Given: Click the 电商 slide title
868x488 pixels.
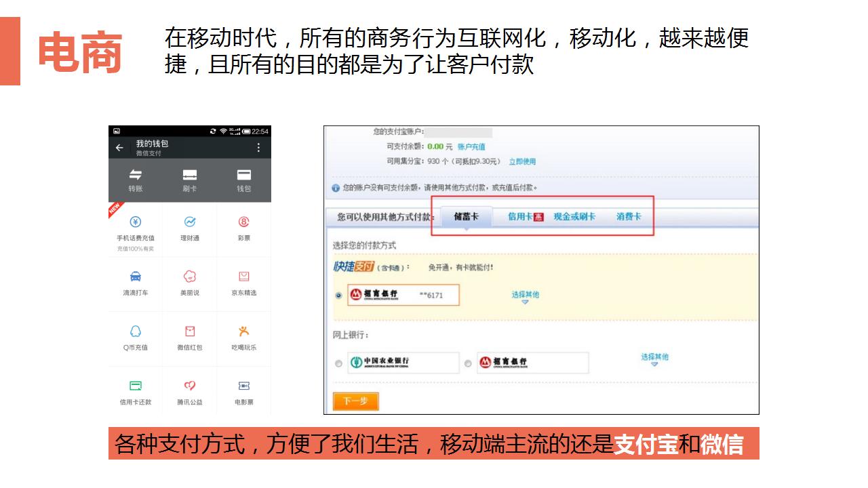Looking at the screenshot, I should pyautogui.click(x=80, y=52).
